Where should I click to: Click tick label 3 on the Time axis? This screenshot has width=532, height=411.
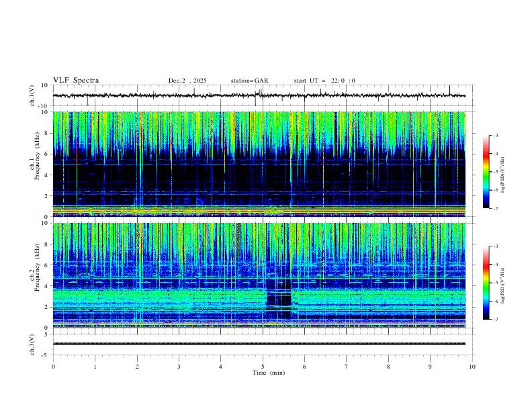[179, 367]
